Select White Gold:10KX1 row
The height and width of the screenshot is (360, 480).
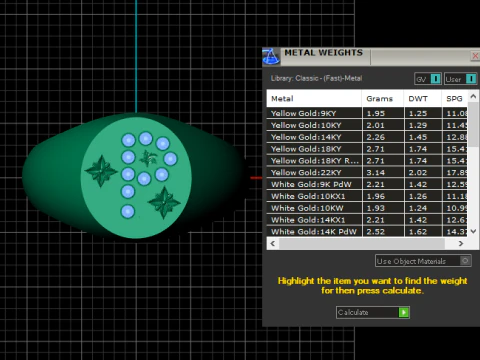[367, 196]
